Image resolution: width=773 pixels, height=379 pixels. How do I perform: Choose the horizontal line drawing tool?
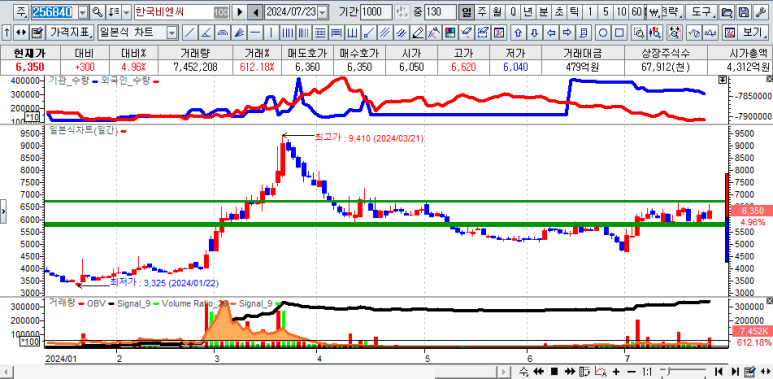[255, 33]
